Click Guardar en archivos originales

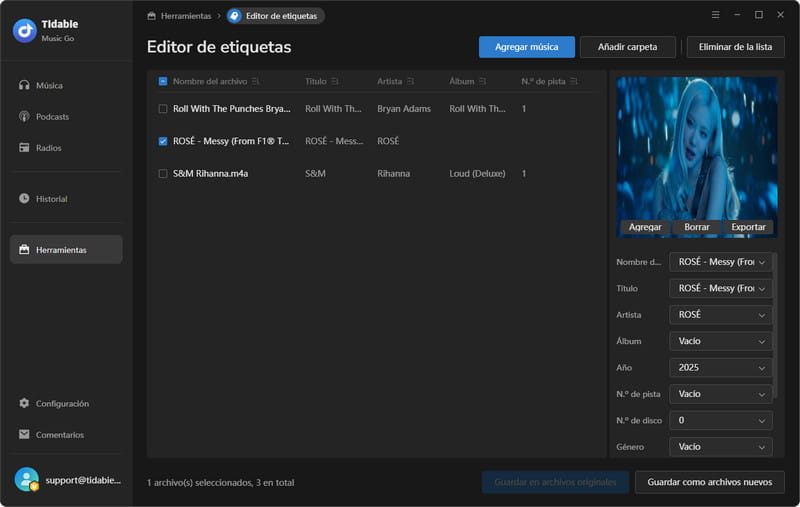(555, 482)
